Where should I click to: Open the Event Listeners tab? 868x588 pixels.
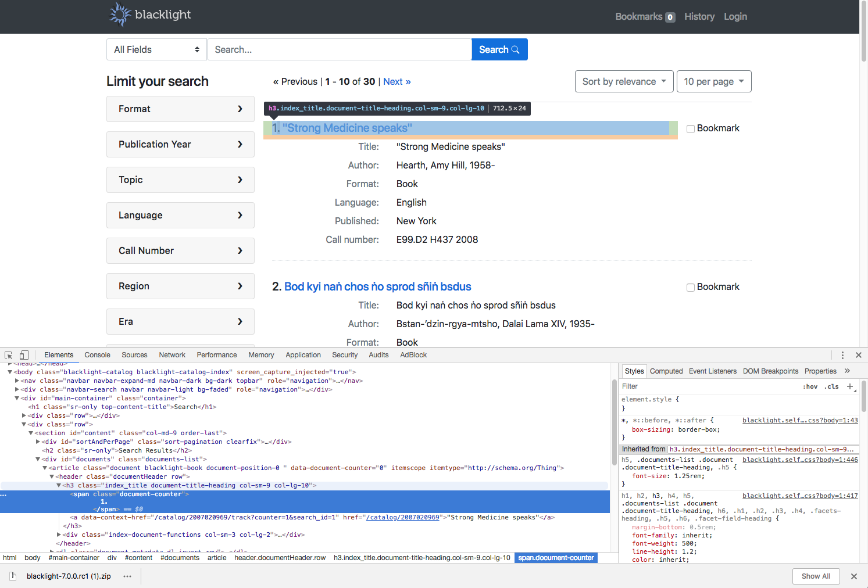coord(713,371)
